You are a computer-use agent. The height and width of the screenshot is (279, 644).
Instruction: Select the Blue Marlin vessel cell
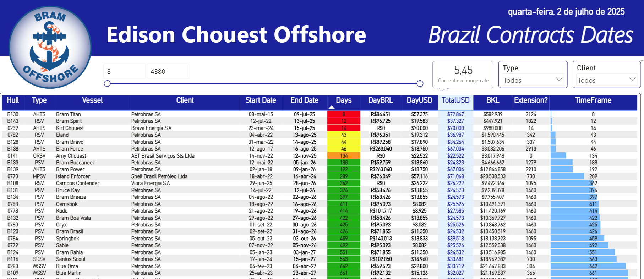(x=69, y=273)
